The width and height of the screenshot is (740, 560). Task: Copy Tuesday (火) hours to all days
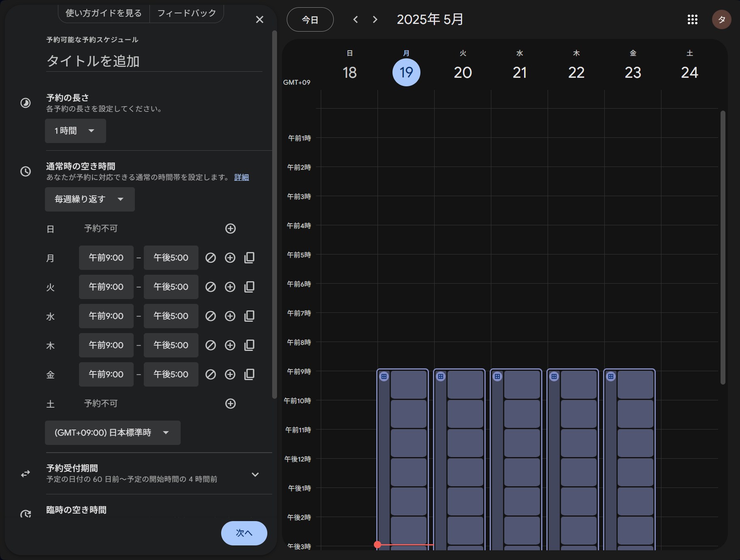pos(250,287)
